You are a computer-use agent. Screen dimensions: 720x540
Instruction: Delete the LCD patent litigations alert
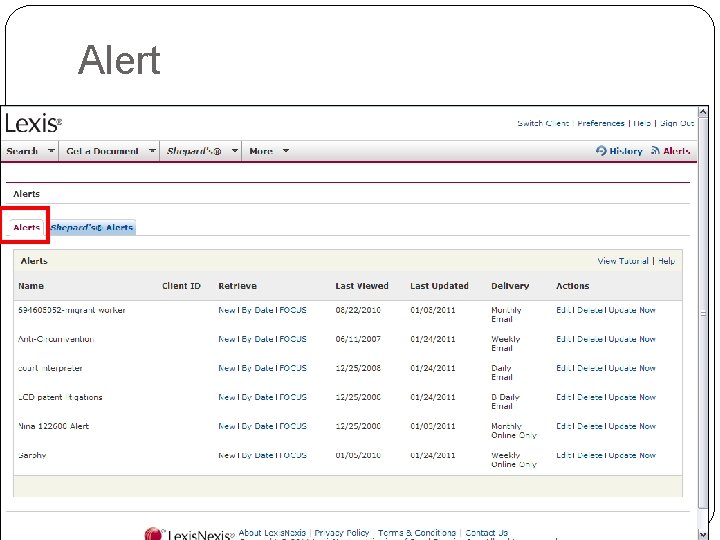(590, 397)
